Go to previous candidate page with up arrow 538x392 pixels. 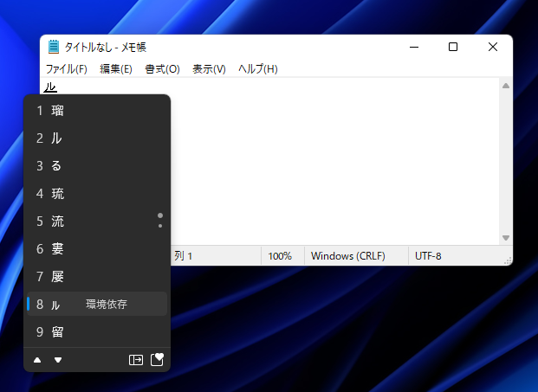(x=37, y=360)
